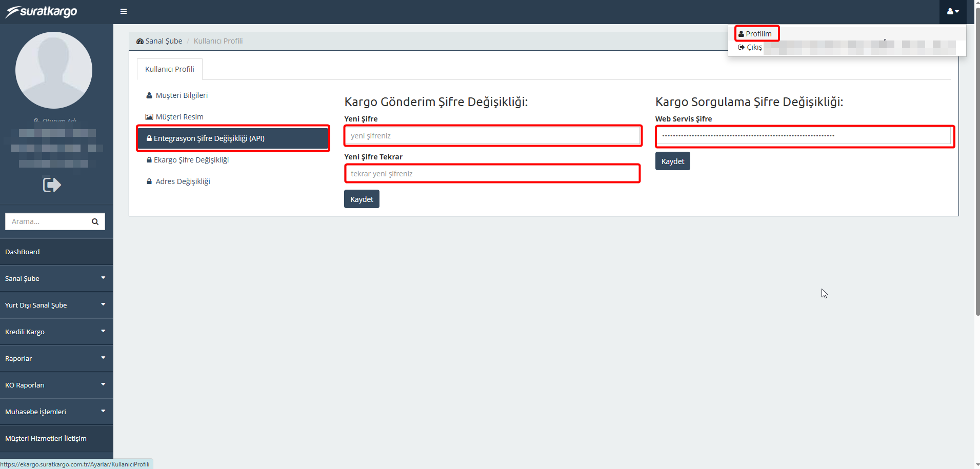Click the Yeni Şifre input field
The height and width of the screenshot is (469, 980).
pos(493,136)
